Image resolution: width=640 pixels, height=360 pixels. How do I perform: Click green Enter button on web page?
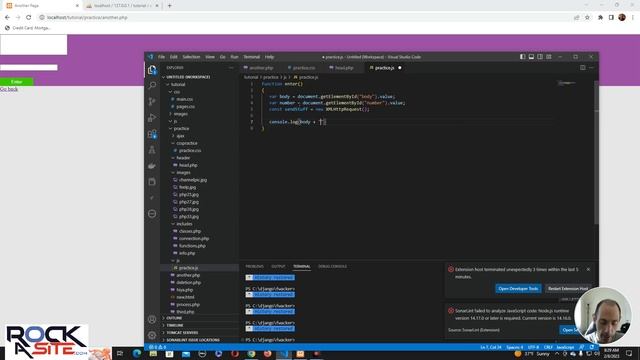tap(17, 82)
